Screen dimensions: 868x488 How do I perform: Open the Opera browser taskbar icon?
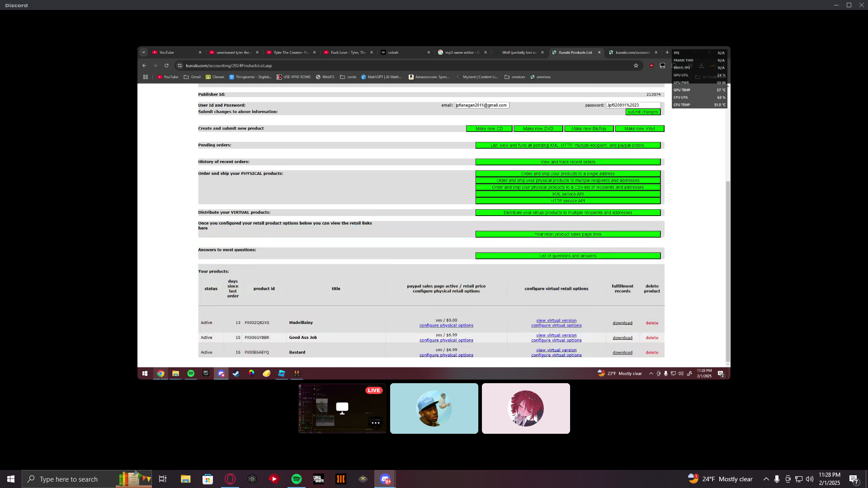tap(230, 479)
